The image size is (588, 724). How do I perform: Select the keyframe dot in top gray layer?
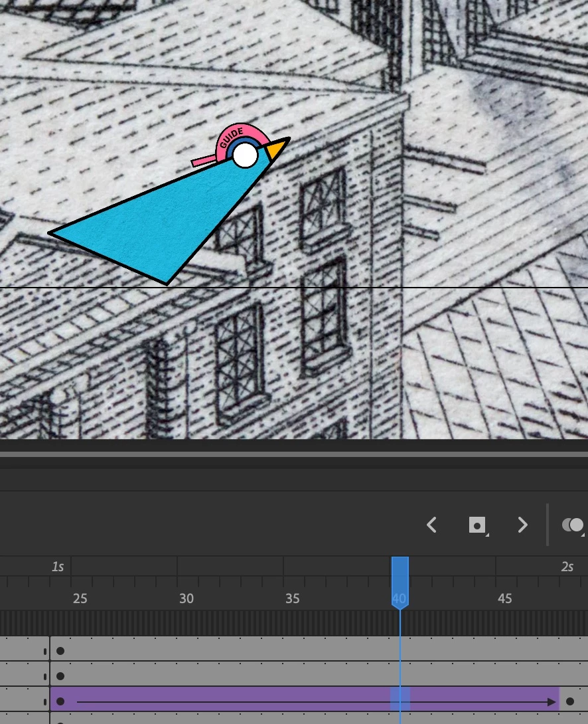(x=60, y=651)
